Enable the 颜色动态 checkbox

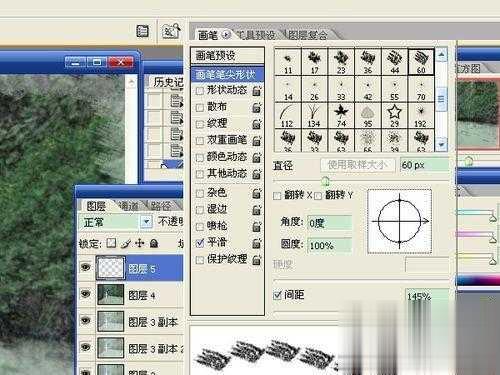click(200, 157)
